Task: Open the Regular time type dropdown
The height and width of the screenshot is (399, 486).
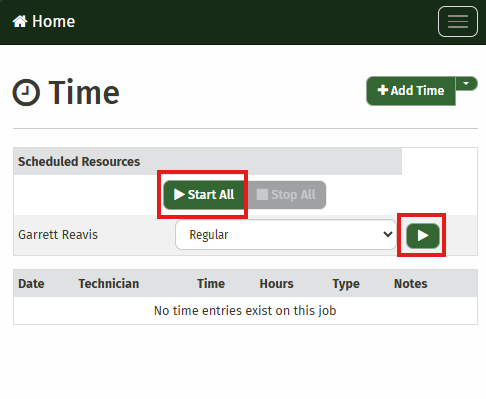Action: click(286, 235)
